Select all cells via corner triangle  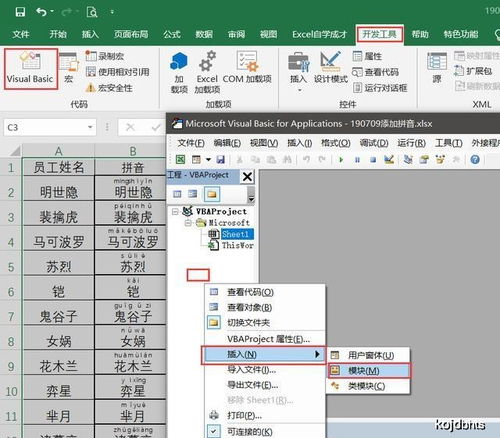[x=15, y=151]
